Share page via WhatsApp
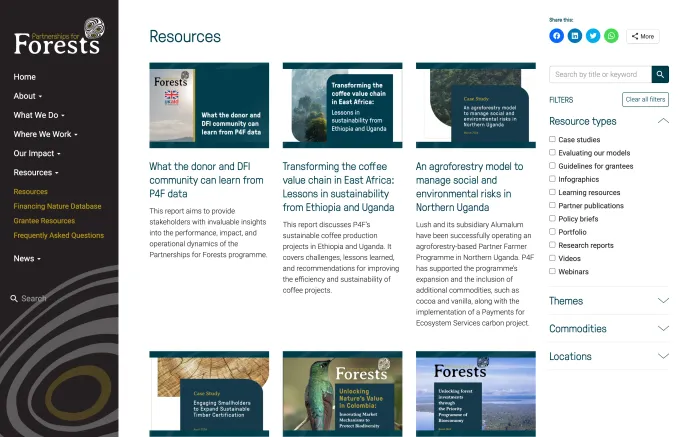This screenshot has height=437, width=700. [611, 36]
